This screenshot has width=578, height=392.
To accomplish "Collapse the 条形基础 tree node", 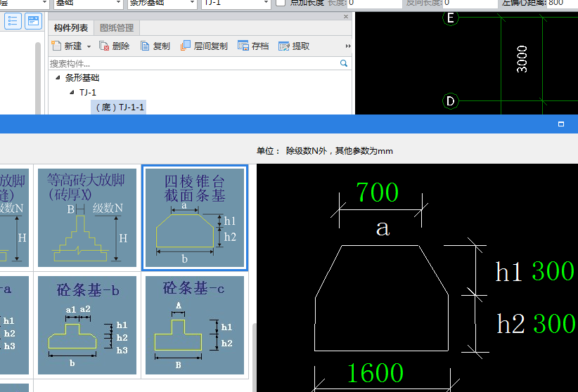I will click(58, 77).
